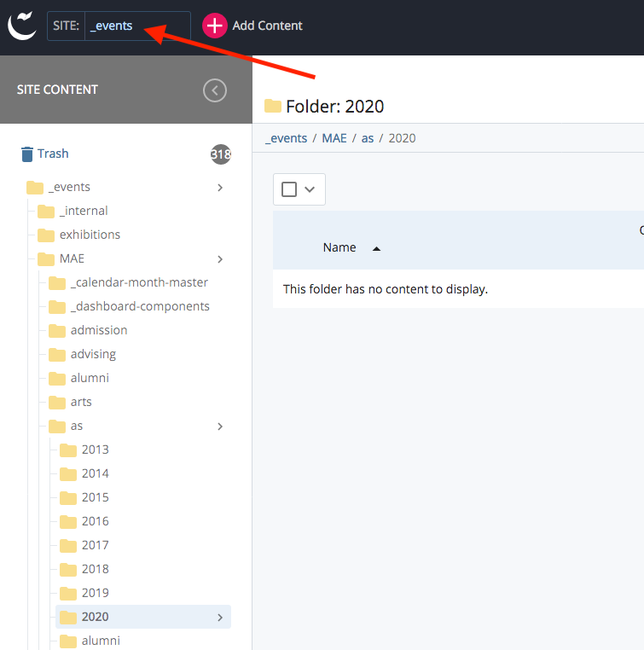Go to MAE in the breadcrumb

pos(334,138)
